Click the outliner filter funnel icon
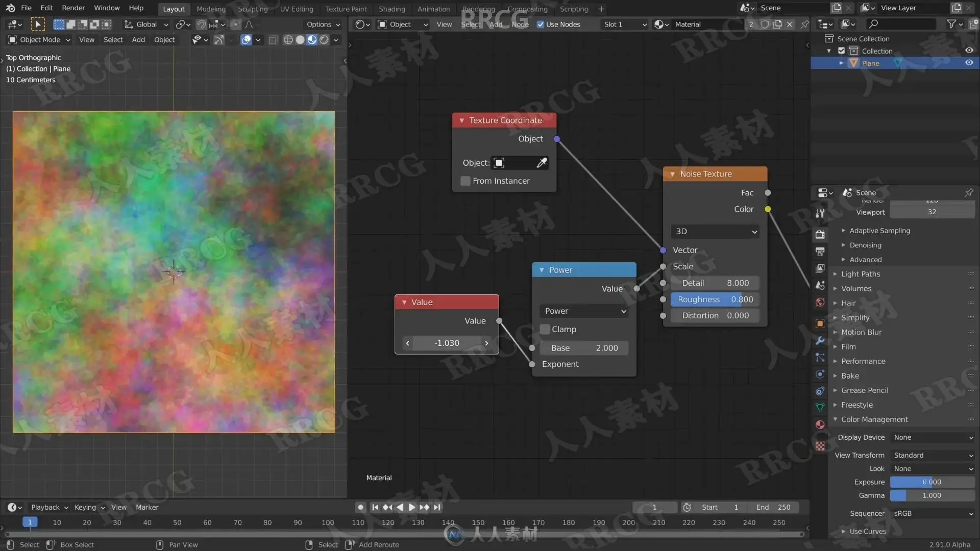 [x=951, y=24]
